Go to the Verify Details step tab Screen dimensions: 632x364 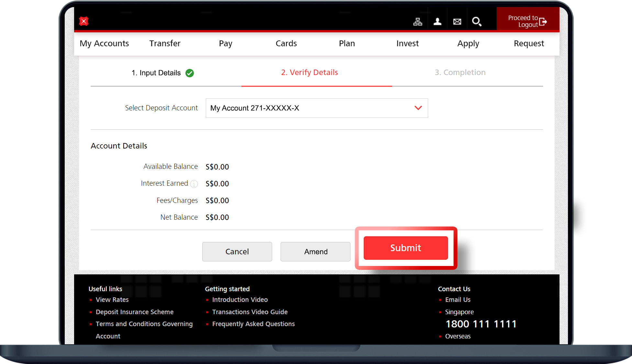pos(309,72)
